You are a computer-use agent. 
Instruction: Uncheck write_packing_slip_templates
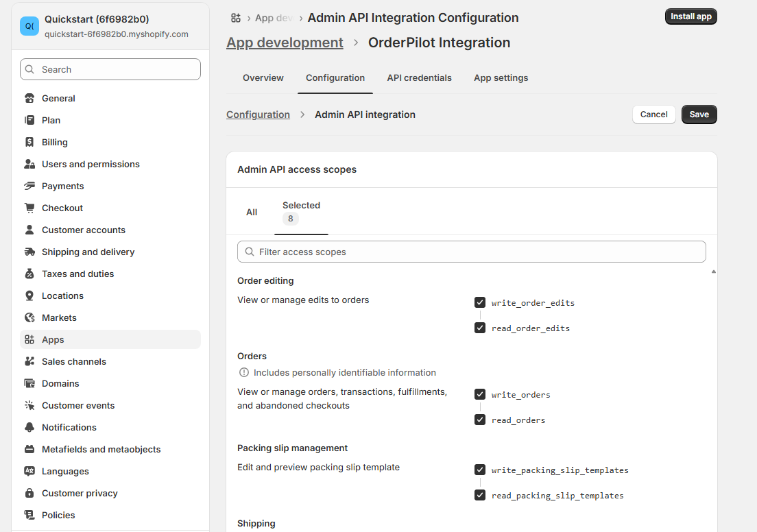(480, 469)
